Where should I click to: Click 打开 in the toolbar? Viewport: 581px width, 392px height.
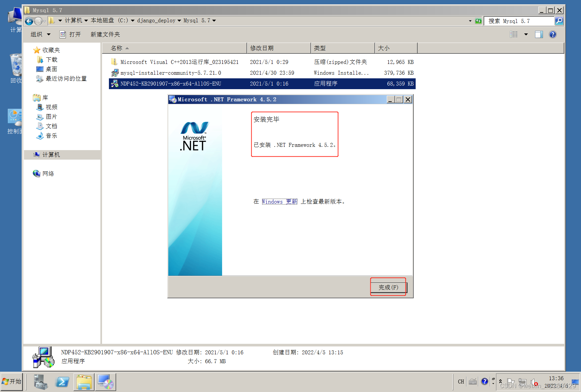coord(70,34)
